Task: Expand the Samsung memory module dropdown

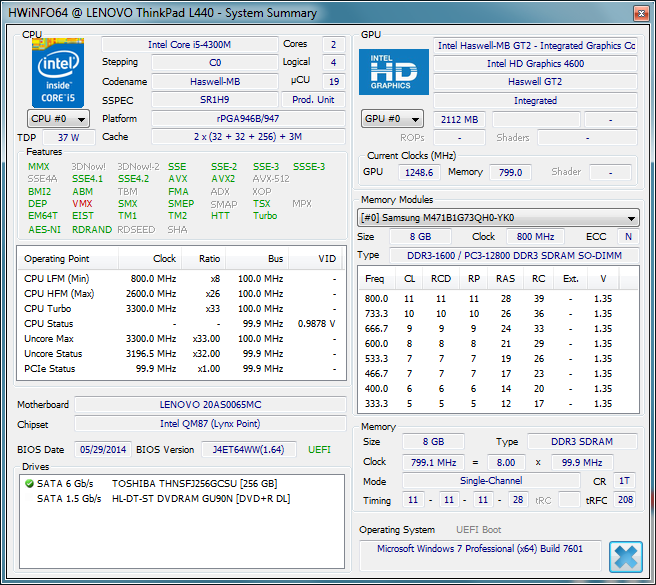Action: click(498, 217)
